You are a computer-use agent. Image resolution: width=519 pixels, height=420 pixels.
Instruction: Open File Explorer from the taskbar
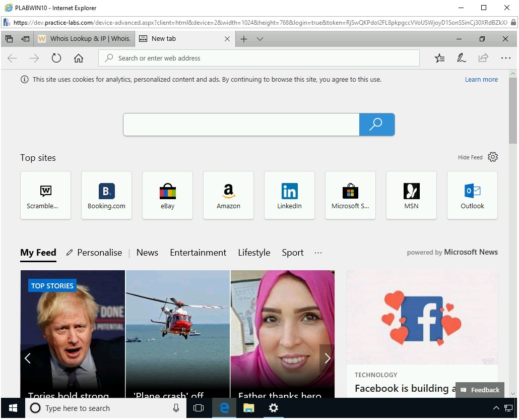pyautogui.click(x=249, y=408)
